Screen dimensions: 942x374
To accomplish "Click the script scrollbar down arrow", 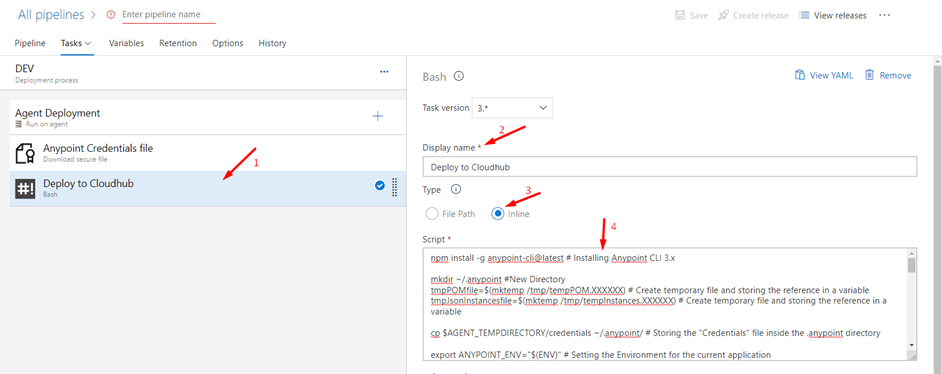I will pyautogui.click(x=912, y=345).
